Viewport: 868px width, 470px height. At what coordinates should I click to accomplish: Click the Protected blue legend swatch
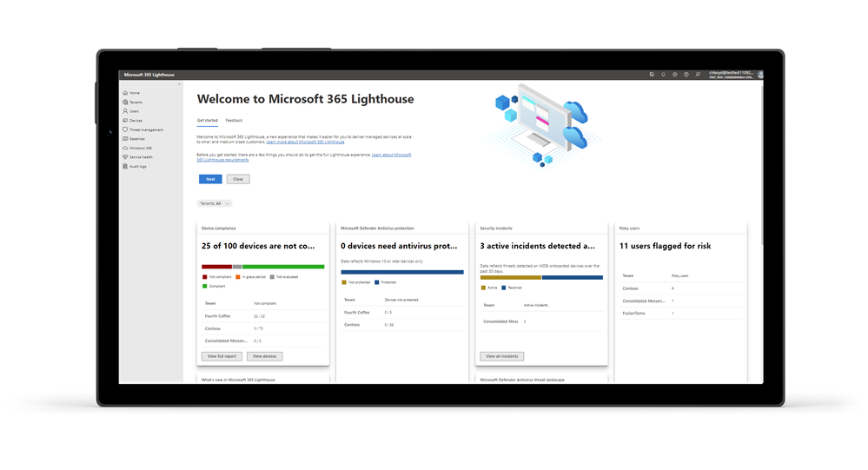pyautogui.click(x=377, y=282)
